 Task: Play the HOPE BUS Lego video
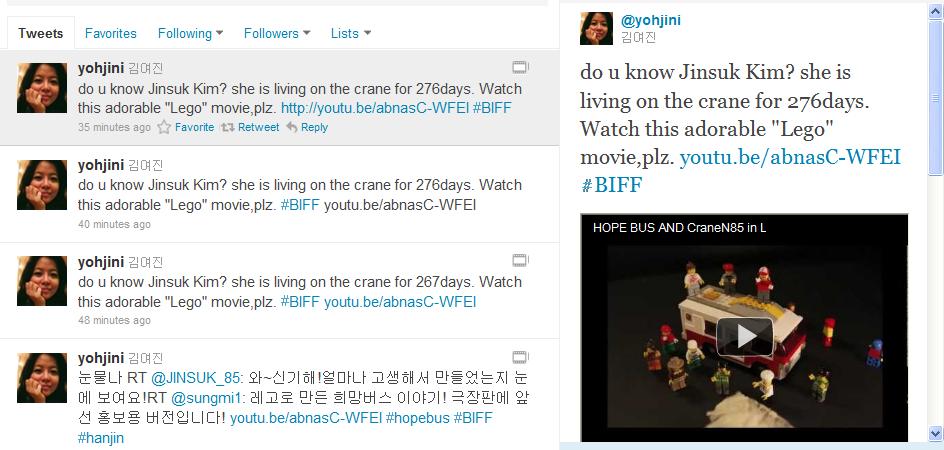(745, 337)
